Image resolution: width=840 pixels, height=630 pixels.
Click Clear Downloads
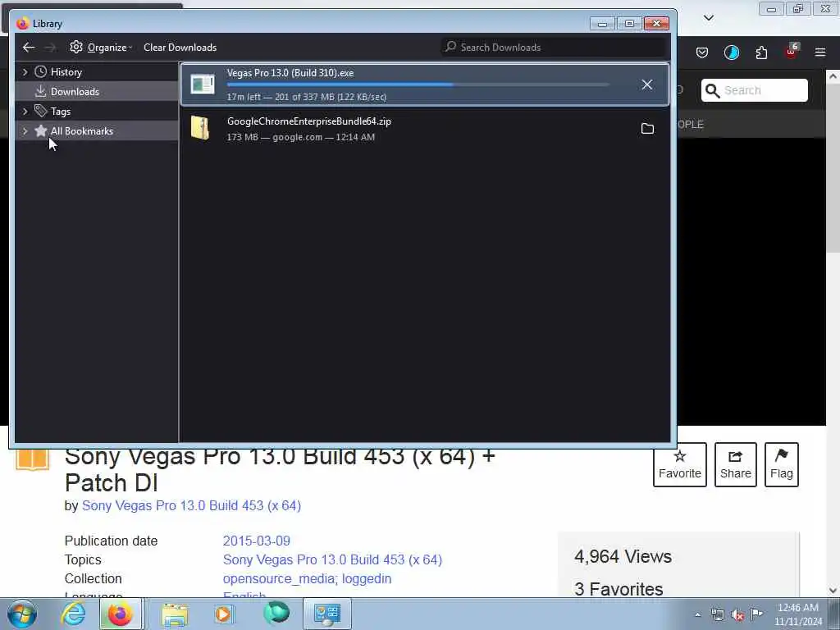pos(180,47)
